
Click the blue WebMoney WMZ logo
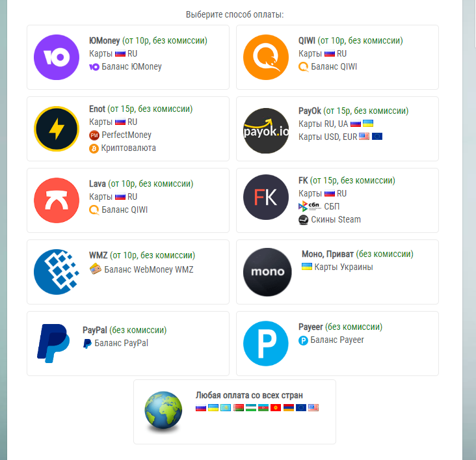pyautogui.click(x=57, y=272)
